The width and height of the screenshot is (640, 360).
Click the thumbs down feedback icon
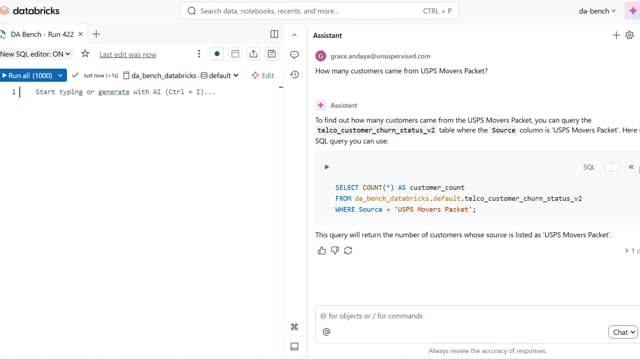tap(335, 251)
